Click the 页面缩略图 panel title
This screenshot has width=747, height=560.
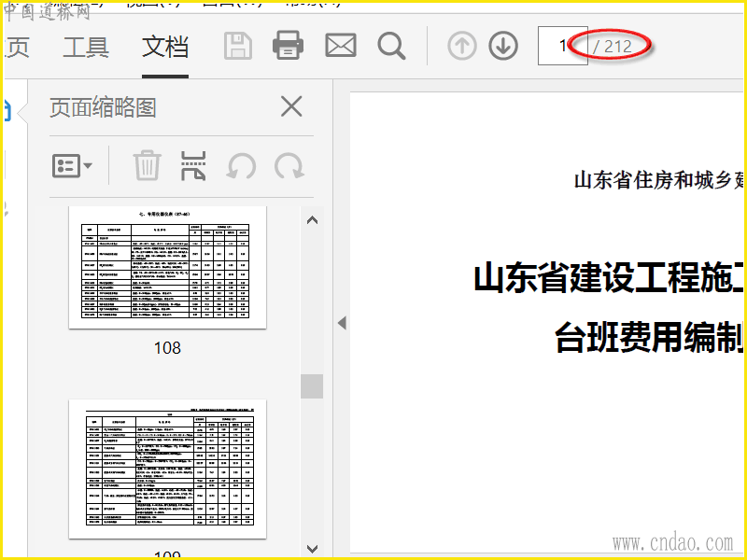pos(103,106)
